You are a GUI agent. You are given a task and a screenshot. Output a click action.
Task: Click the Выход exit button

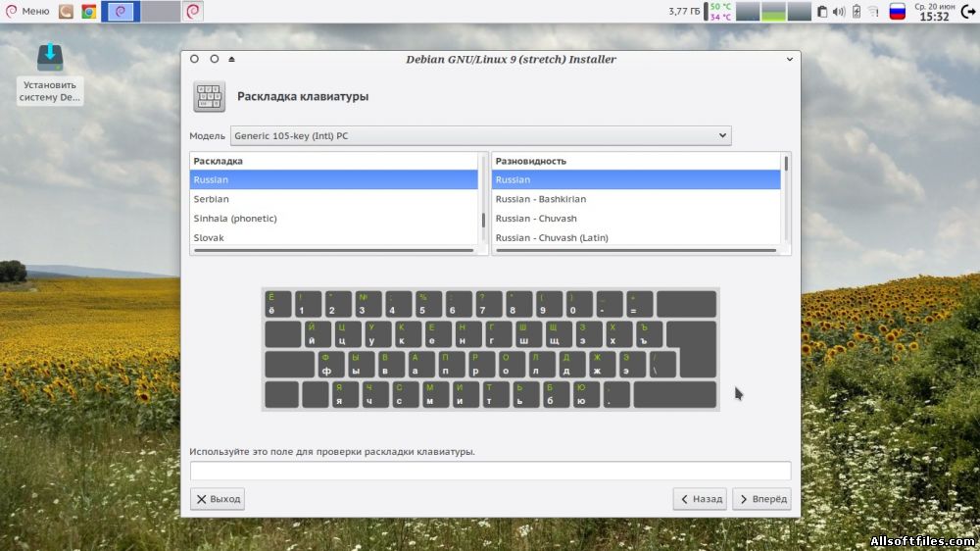coord(218,499)
